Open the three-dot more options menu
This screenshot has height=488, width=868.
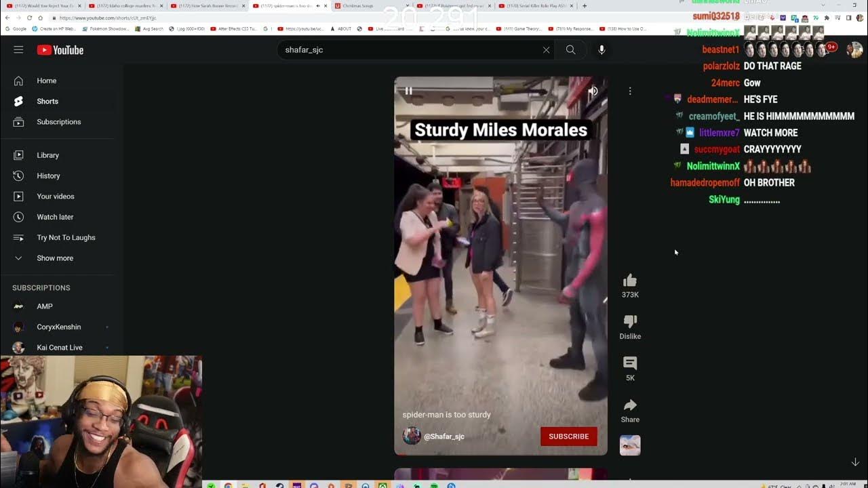(630, 91)
